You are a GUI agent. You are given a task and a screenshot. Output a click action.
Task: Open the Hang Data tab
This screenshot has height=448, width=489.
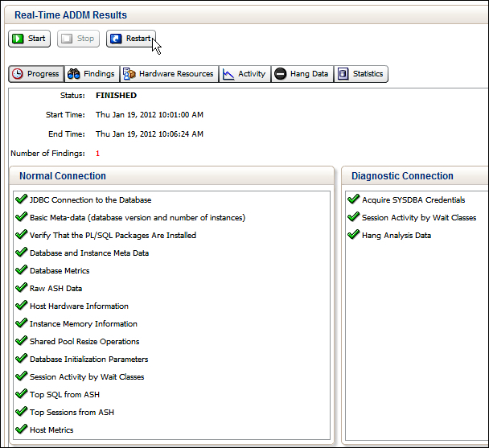tap(302, 74)
